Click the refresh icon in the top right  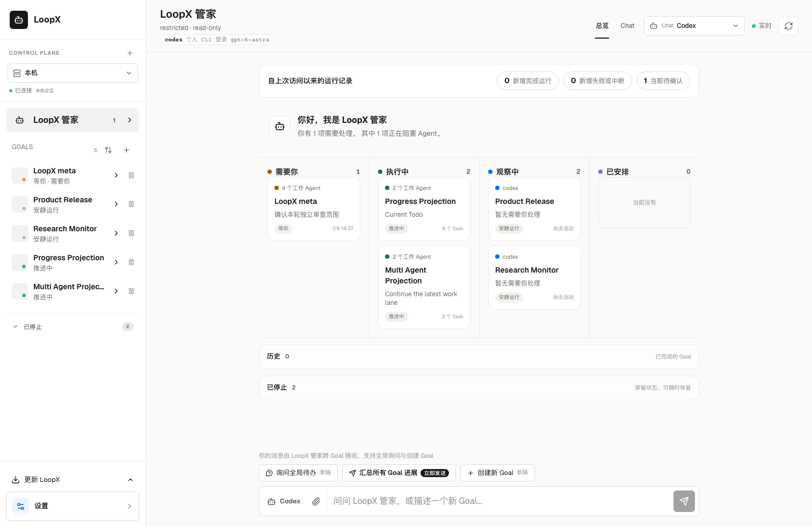pyautogui.click(x=788, y=26)
